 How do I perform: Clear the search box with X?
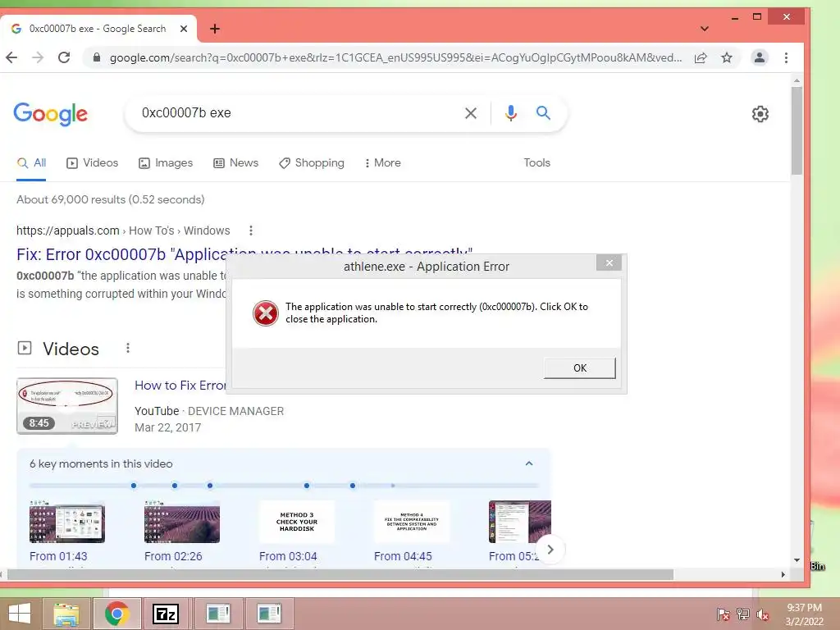coord(471,113)
